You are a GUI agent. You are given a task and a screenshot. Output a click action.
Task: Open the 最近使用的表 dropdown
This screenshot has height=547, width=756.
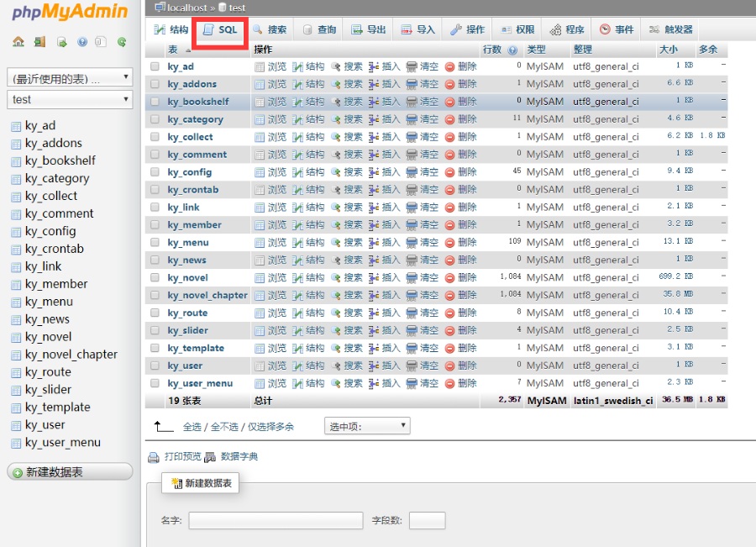pyautogui.click(x=69, y=76)
